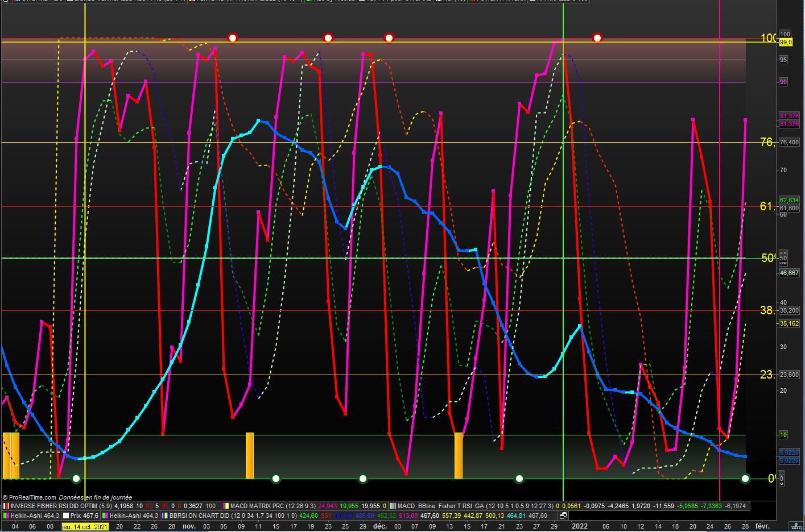The width and height of the screenshot is (805, 532).
Task: Click the detach window icon after the BBRSI values
Action: click(x=563, y=516)
